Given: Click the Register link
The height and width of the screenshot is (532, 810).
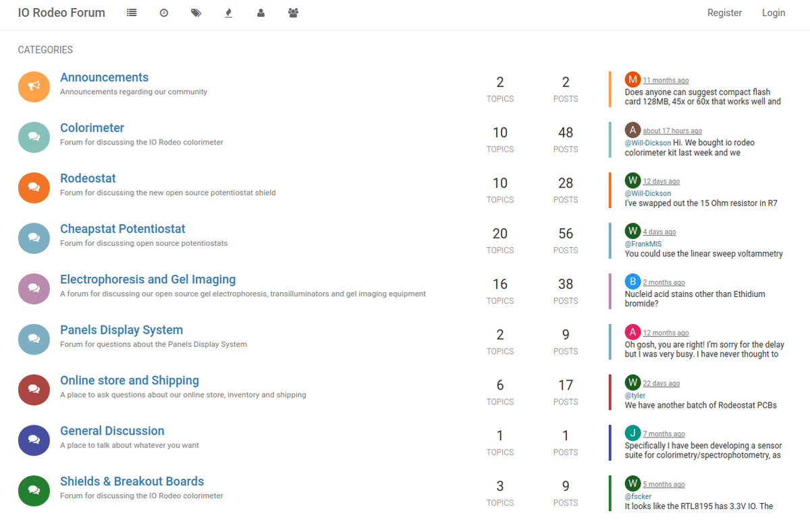Looking at the screenshot, I should [724, 12].
